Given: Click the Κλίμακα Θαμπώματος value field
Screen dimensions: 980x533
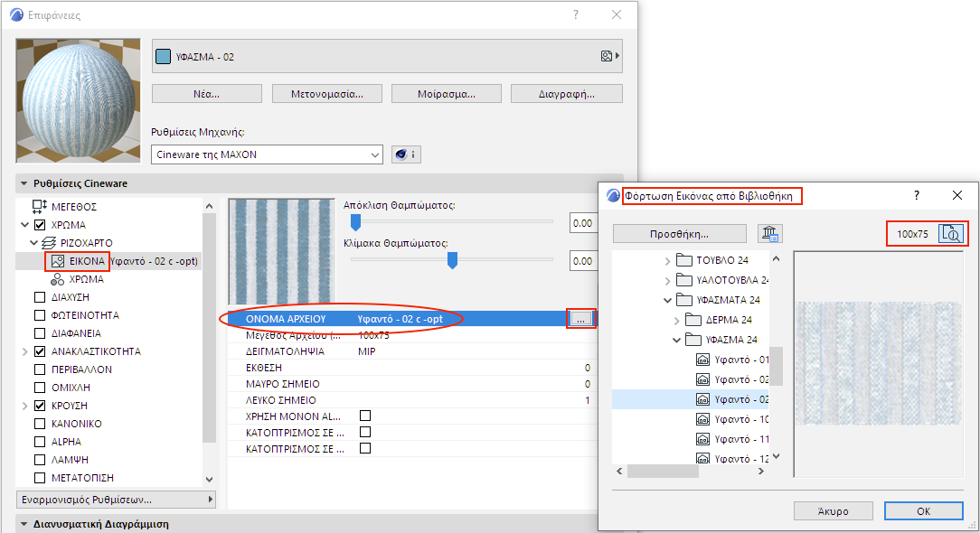Looking at the screenshot, I should pyautogui.click(x=582, y=261).
